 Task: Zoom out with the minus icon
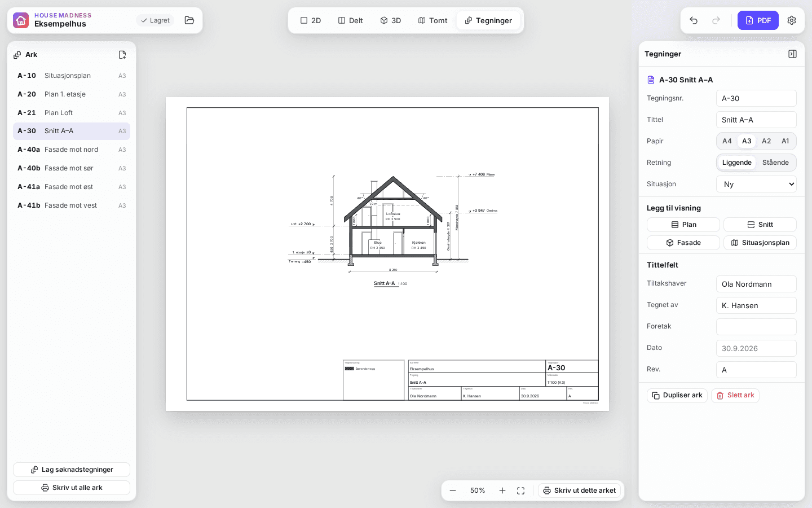[453, 491]
